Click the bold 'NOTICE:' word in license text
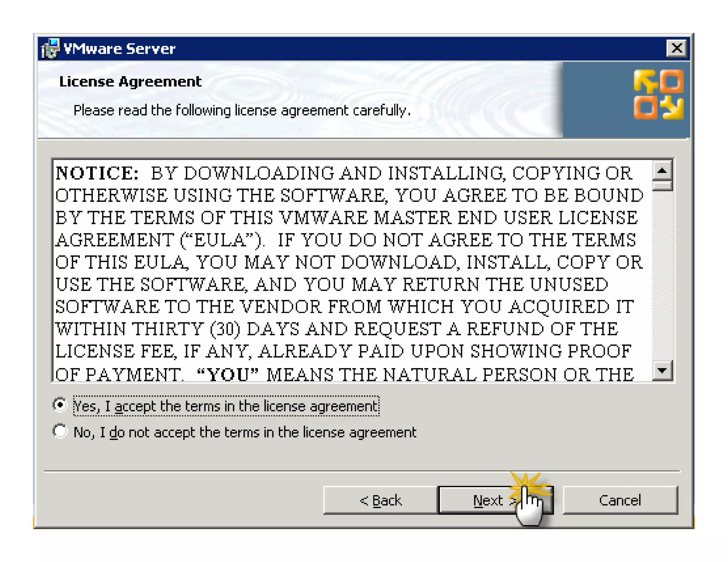 coord(97,173)
